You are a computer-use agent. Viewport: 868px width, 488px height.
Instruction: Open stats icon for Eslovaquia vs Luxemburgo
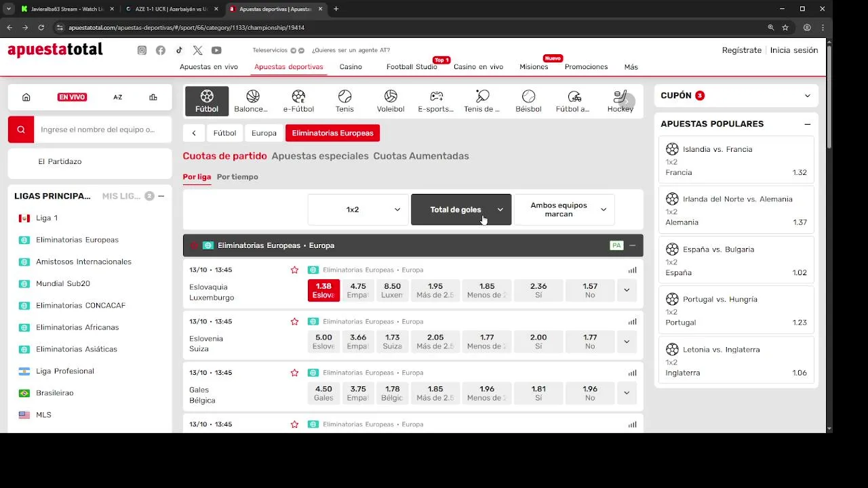632,270
